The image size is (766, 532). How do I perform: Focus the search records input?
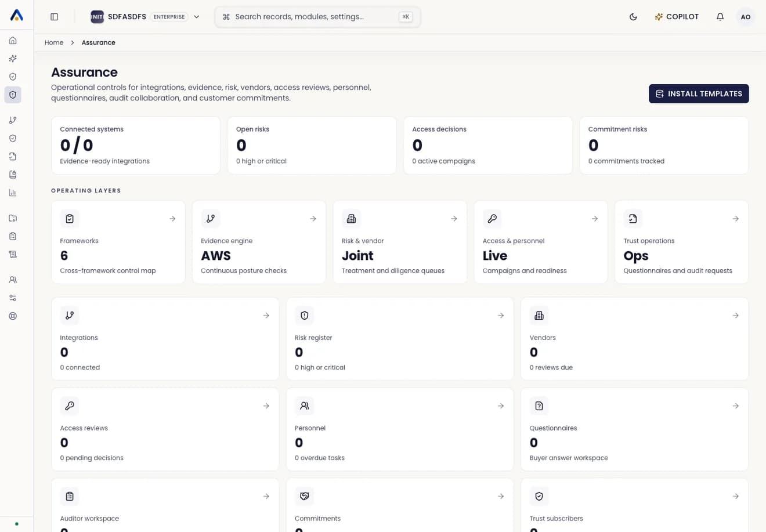[x=317, y=17]
